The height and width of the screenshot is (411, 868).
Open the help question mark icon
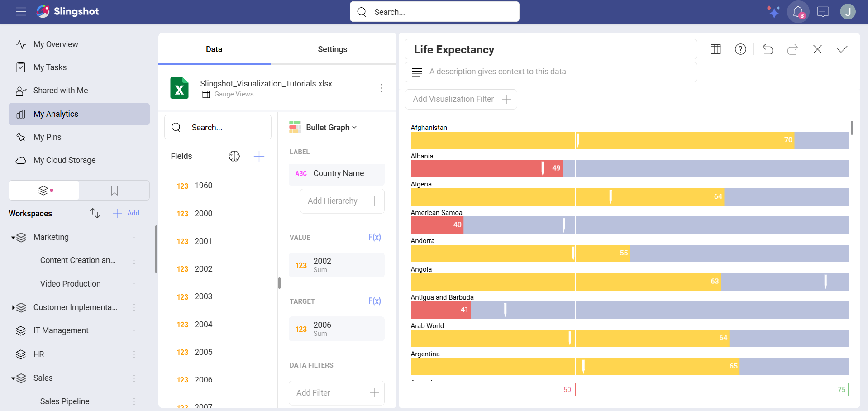pyautogui.click(x=740, y=49)
